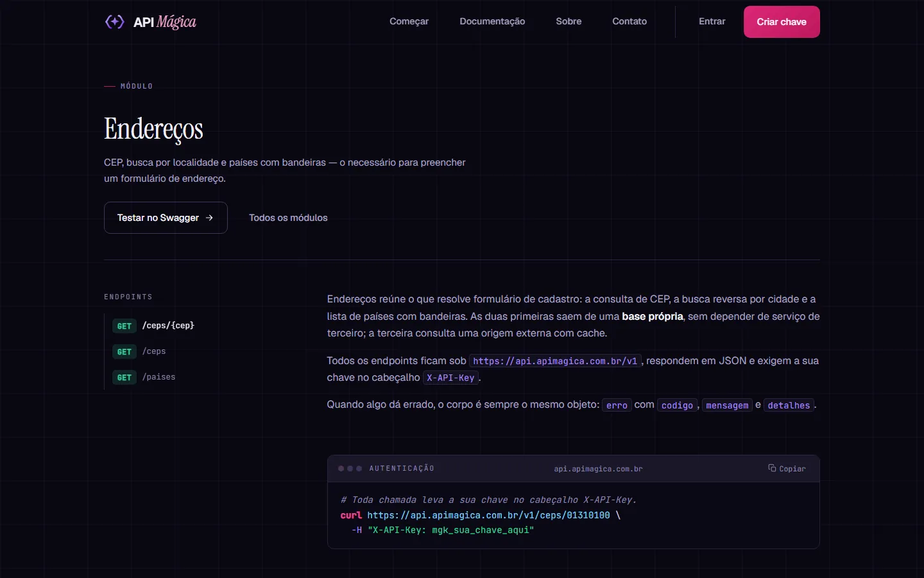Click the API Mágica brand name
This screenshot has height=578, width=924.
pyautogui.click(x=165, y=22)
